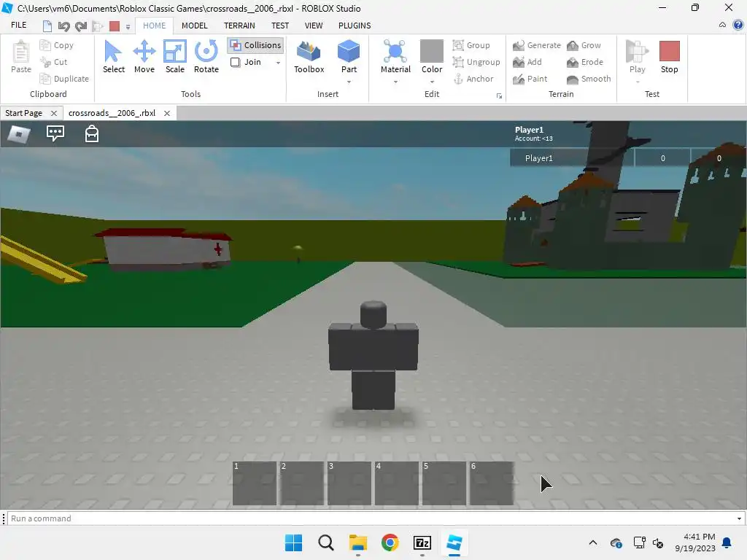Select the HOME ribbon tab
Viewport: 747px width, 560px height.
pos(155,26)
